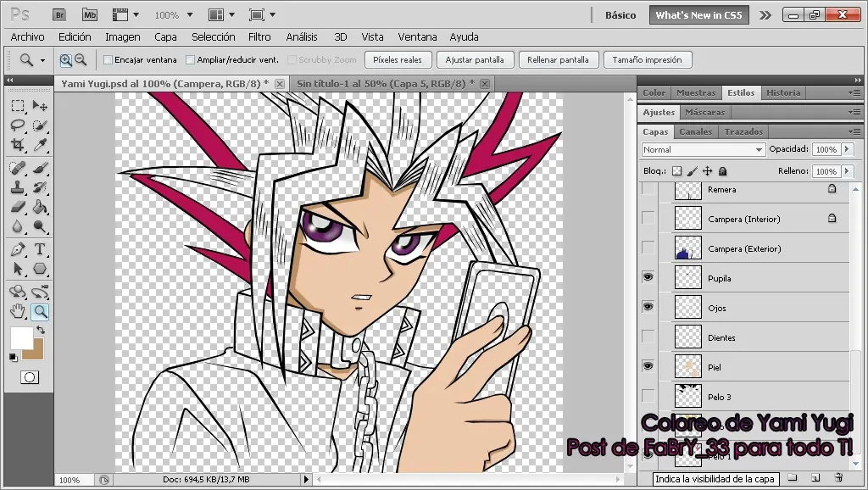Click the Ajustar pantalla button
The width and height of the screenshot is (868, 490).
tap(475, 59)
